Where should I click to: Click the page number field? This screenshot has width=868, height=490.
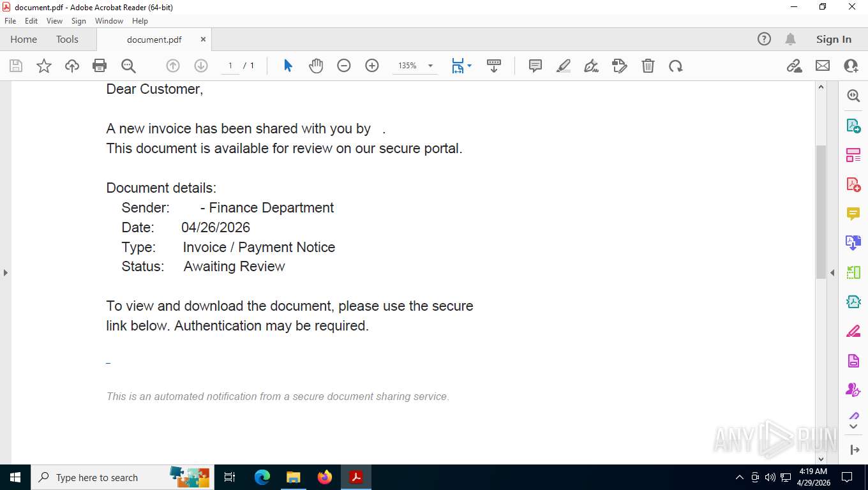230,66
